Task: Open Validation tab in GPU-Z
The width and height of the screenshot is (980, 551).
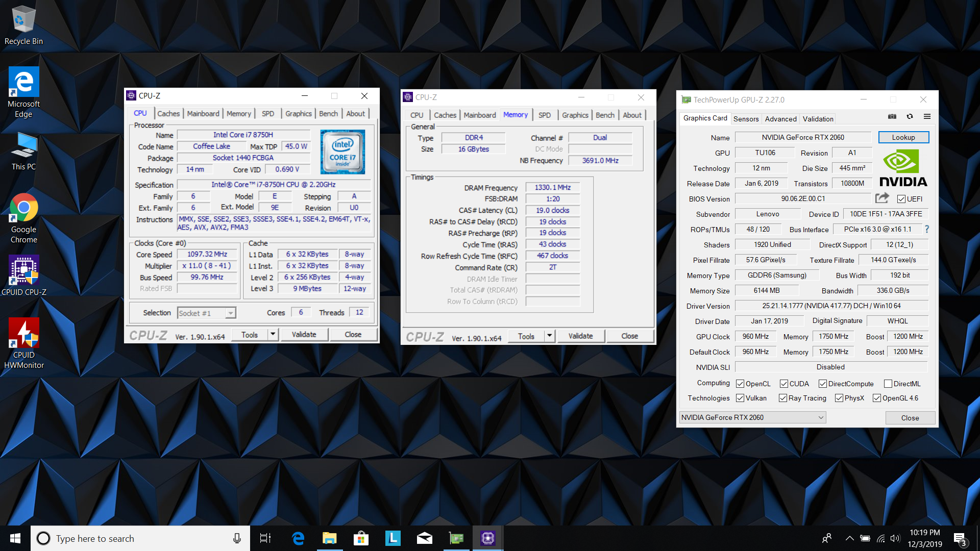Action: pyautogui.click(x=818, y=119)
